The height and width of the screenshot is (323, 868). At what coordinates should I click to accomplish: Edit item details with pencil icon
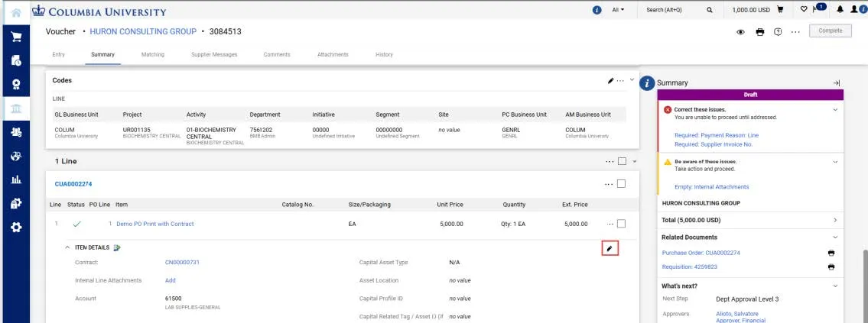click(x=610, y=248)
